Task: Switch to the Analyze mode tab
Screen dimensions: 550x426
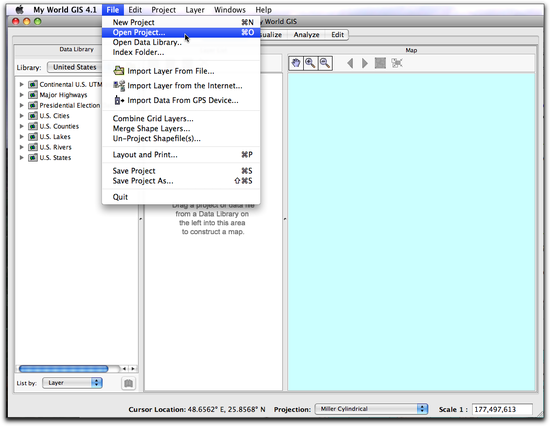Action: pyautogui.click(x=307, y=35)
